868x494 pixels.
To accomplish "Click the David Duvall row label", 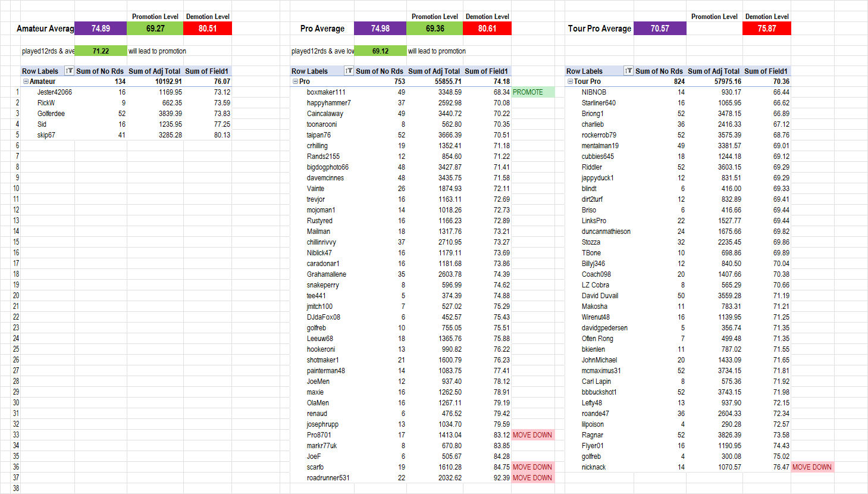I will tap(600, 296).
